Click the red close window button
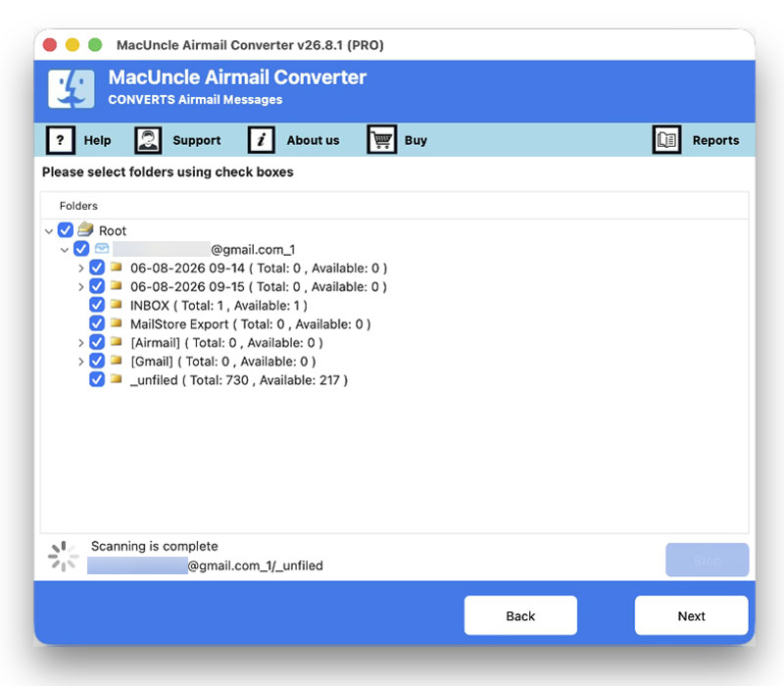 click(x=50, y=44)
